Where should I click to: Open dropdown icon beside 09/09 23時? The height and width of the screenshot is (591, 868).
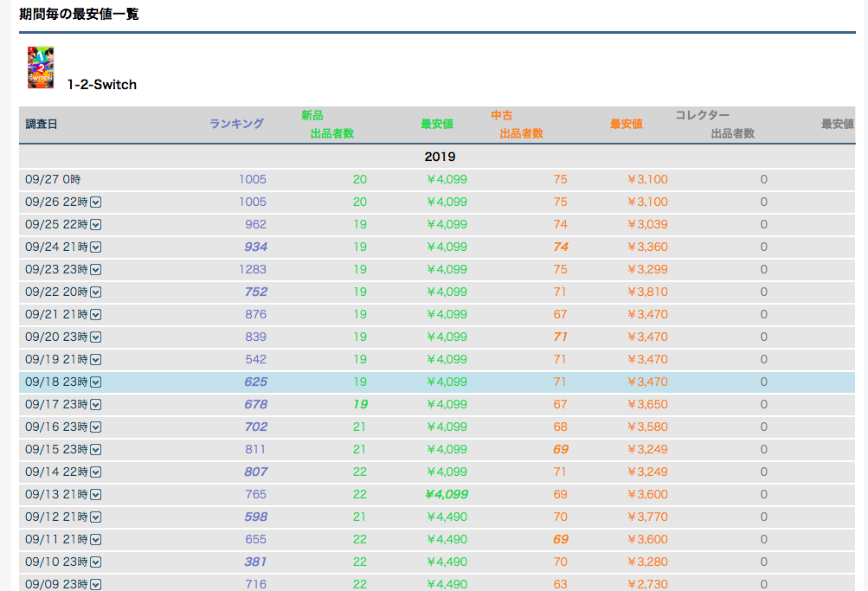(x=96, y=584)
